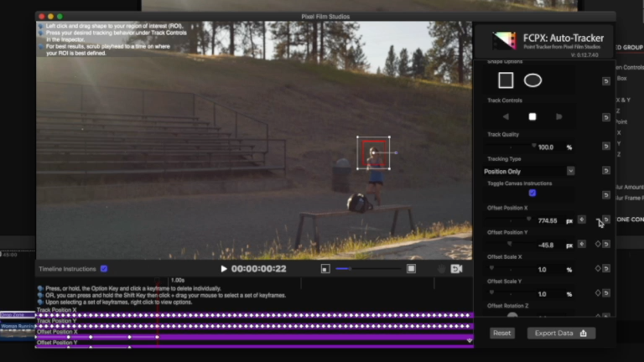The image size is (644, 362).
Task: Expand timeline tracks with the chevron at right
Action: pos(470,341)
